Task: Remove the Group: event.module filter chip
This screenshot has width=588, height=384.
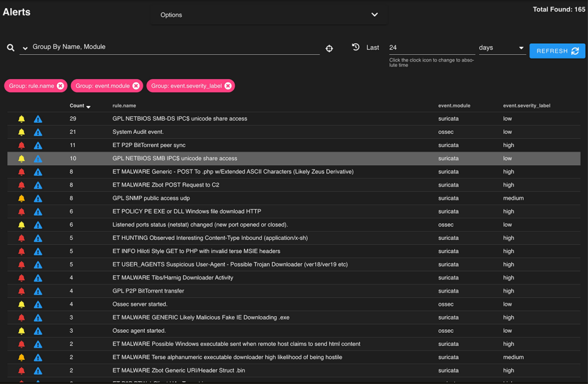Action: (x=136, y=86)
